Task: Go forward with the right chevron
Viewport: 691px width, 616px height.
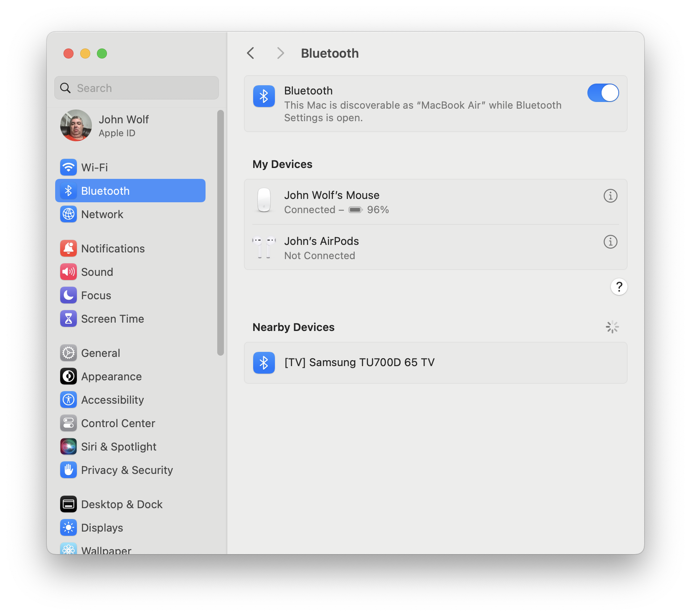Action: pyautogui.click(x=280, y=53)
